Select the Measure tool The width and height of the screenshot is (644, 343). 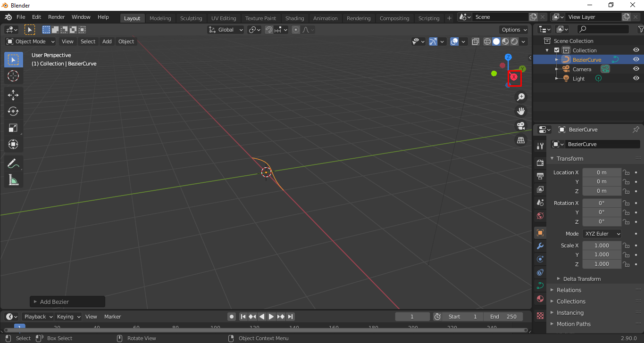pos(13,180)
